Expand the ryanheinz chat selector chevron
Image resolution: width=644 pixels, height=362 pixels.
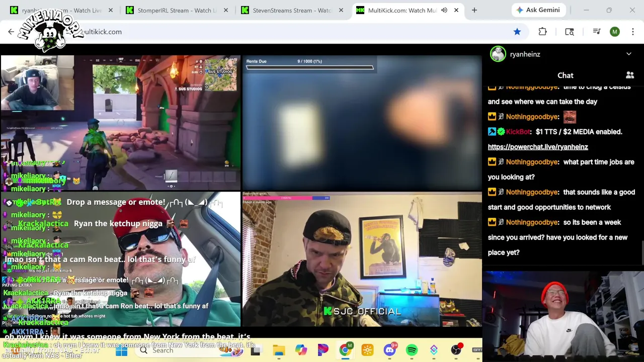click(x=629, y=54)
